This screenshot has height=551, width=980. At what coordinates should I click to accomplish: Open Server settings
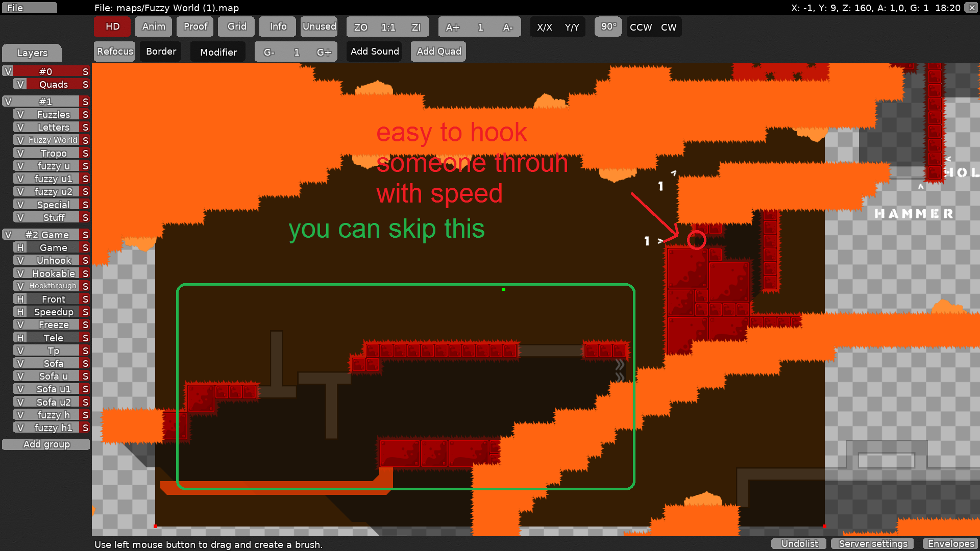(x=873, y=544)
